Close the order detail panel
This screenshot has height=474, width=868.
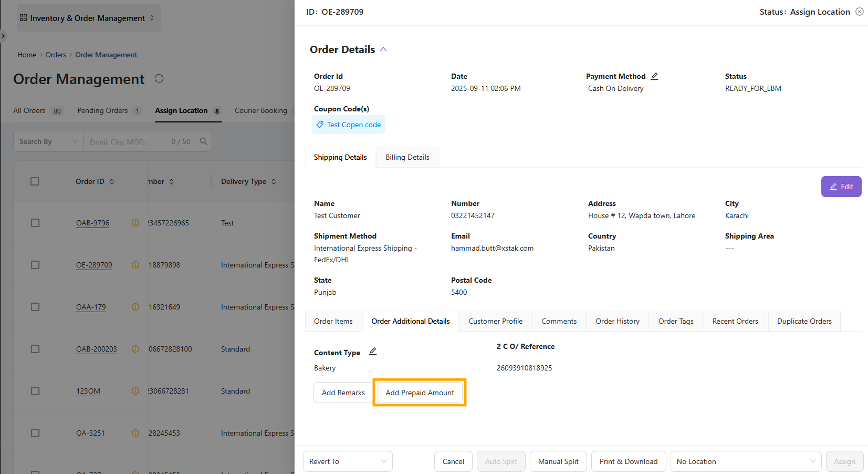[859, 12]
